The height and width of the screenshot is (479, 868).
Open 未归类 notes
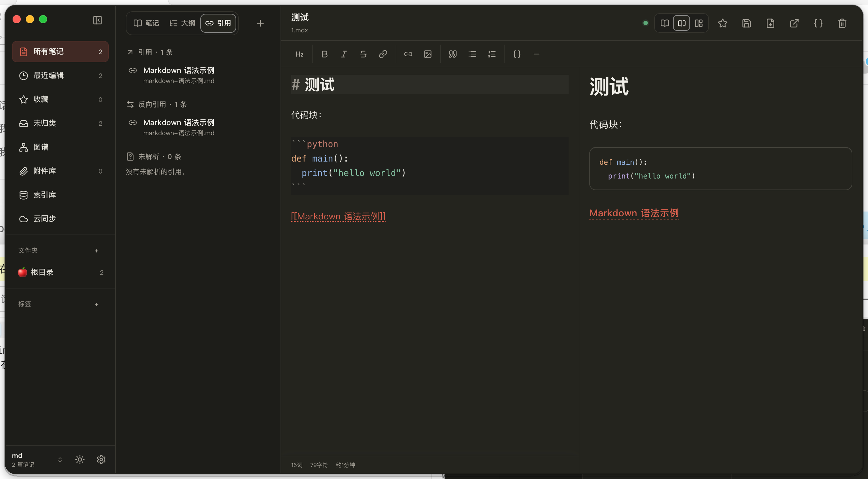(60, 123)
